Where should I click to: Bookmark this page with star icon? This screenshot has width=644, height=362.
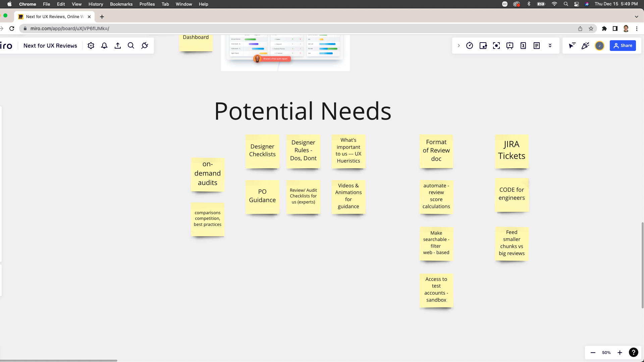tap(591, 28)
